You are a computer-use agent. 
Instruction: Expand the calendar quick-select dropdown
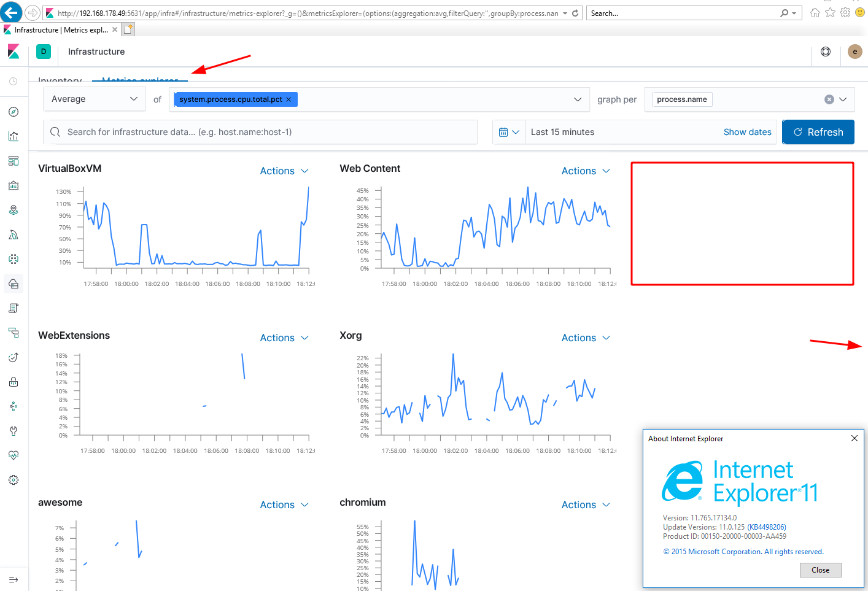(510, 131)
